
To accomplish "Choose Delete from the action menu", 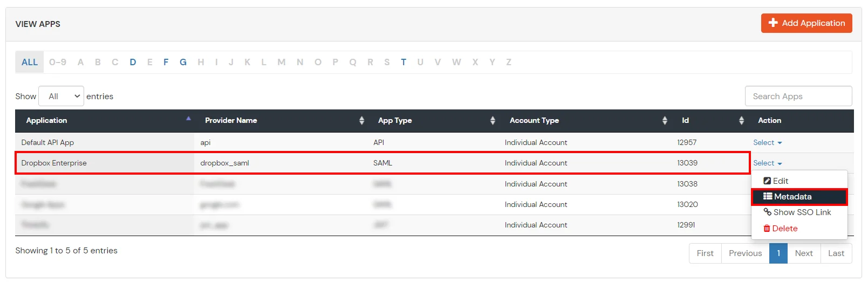I will (x=780, y=229).
